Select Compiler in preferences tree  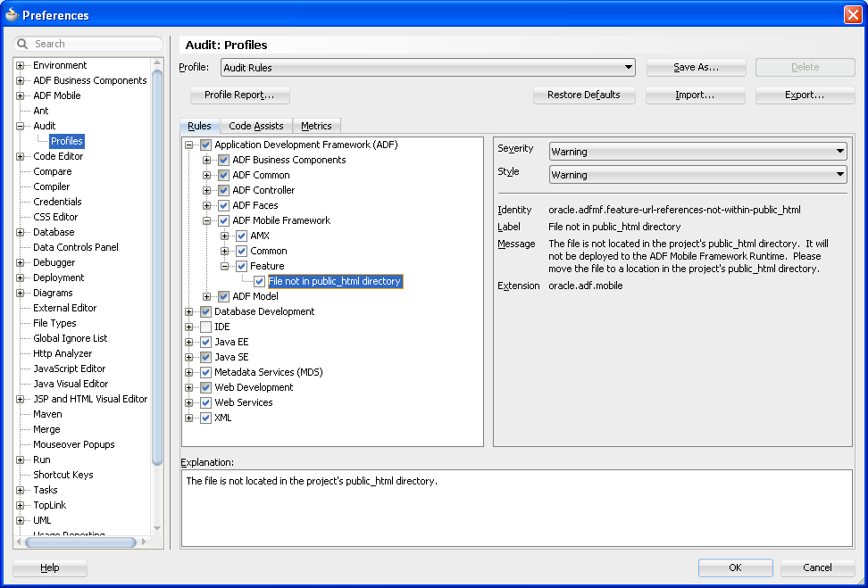point(52,187)
